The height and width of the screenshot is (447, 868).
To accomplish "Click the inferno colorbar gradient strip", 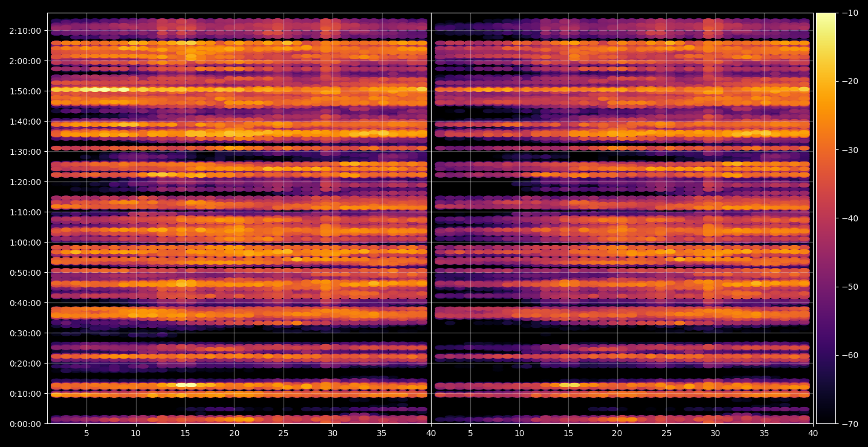I will [826, 218].
